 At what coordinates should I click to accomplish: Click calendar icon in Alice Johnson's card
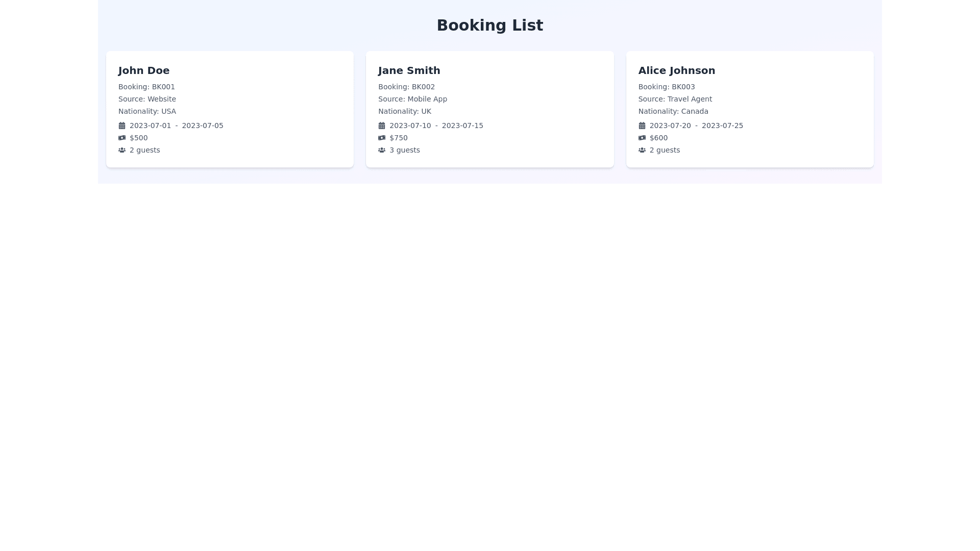tap(642, 126)
